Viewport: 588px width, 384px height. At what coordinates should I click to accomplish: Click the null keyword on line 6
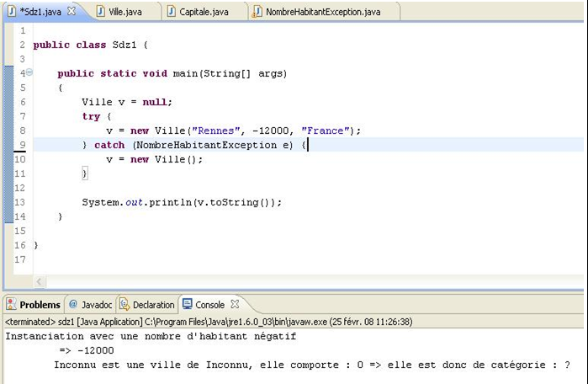(x=155, y=102)
